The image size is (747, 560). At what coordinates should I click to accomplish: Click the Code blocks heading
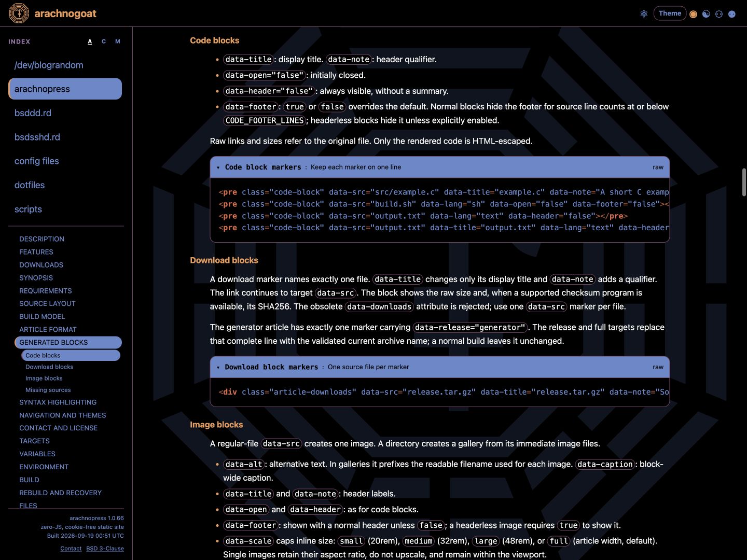click(x=215, y=40)
